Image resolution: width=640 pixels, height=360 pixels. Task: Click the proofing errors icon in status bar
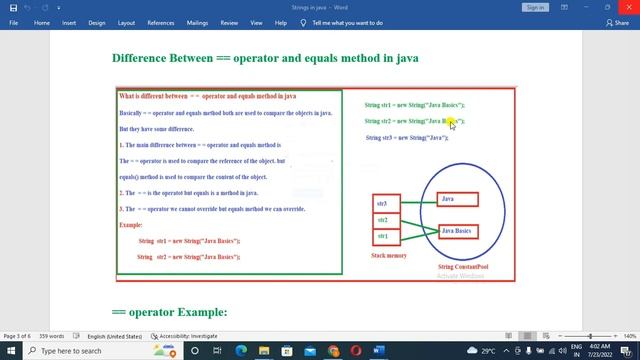[x=76, y=336]
